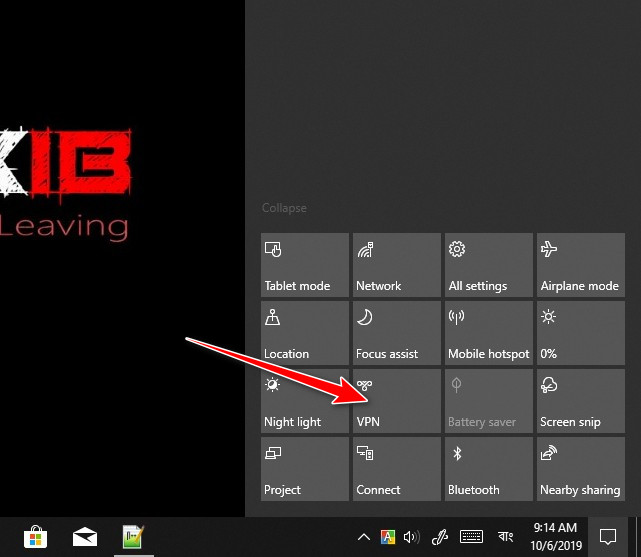
Task: Show hidden system tray icons
Action: [364, 537]
